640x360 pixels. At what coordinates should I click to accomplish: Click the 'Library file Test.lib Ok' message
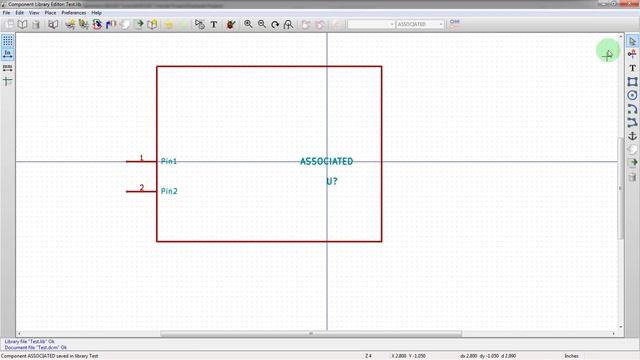click(x=29, y=341)
